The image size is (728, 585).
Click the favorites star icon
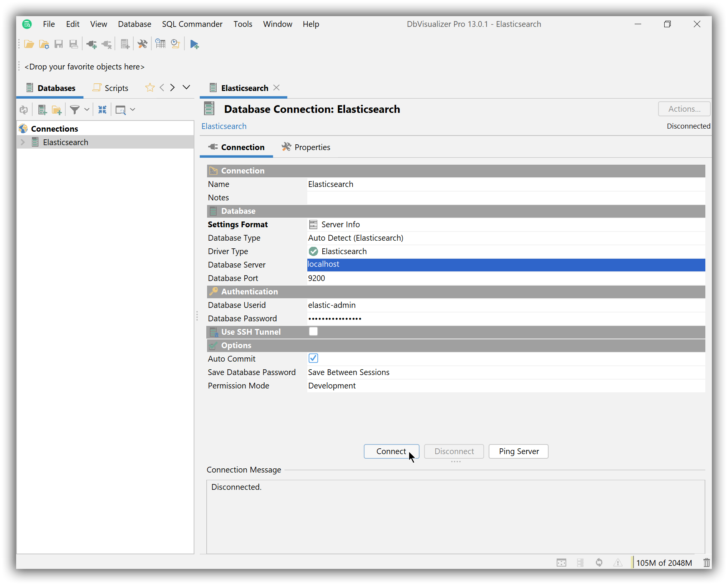[149, 88]
